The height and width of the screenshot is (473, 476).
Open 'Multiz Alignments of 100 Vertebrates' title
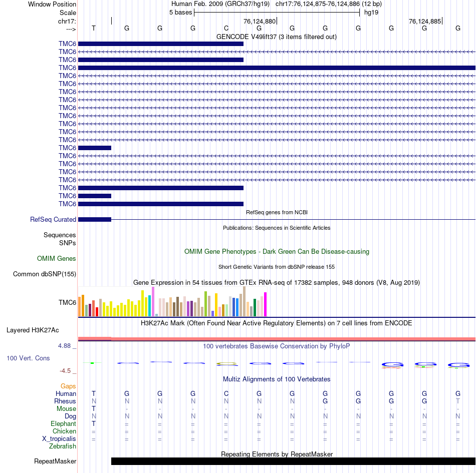coord(277,379)
